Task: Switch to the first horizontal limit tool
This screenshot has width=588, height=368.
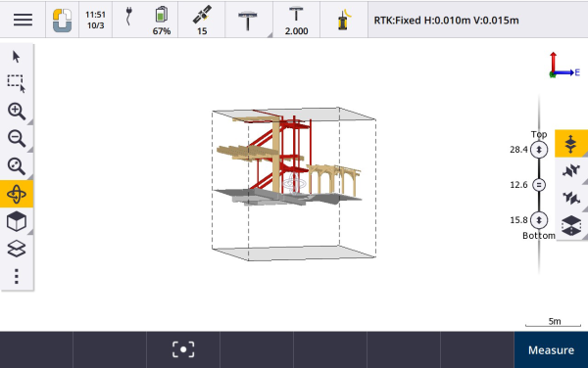Action: (571, 170)
